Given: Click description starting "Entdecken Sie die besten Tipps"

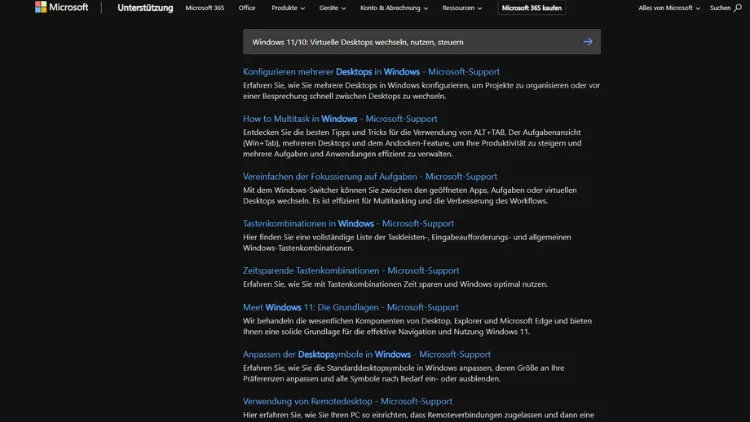Looking at the screenshot, I should tap(412, 143).
